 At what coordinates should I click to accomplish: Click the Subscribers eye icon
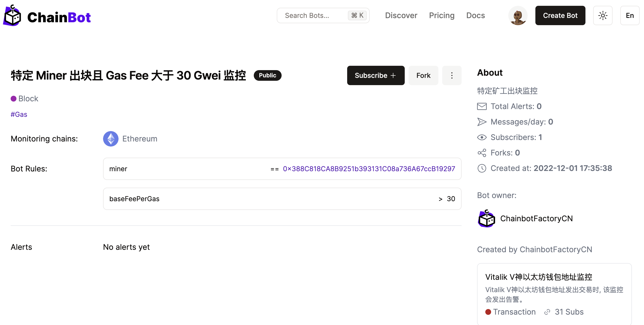pos(481,137)
